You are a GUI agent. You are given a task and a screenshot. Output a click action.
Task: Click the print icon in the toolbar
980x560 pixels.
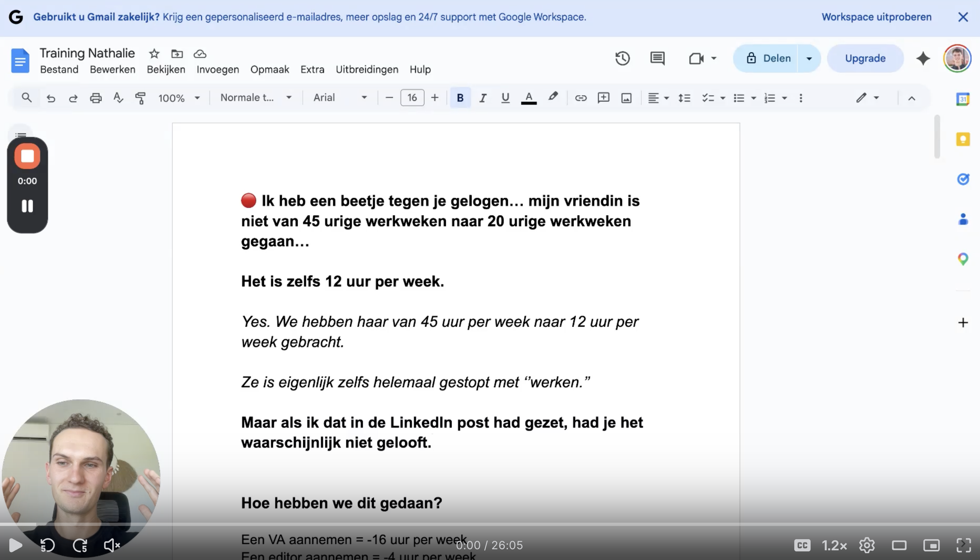(95, 98)
